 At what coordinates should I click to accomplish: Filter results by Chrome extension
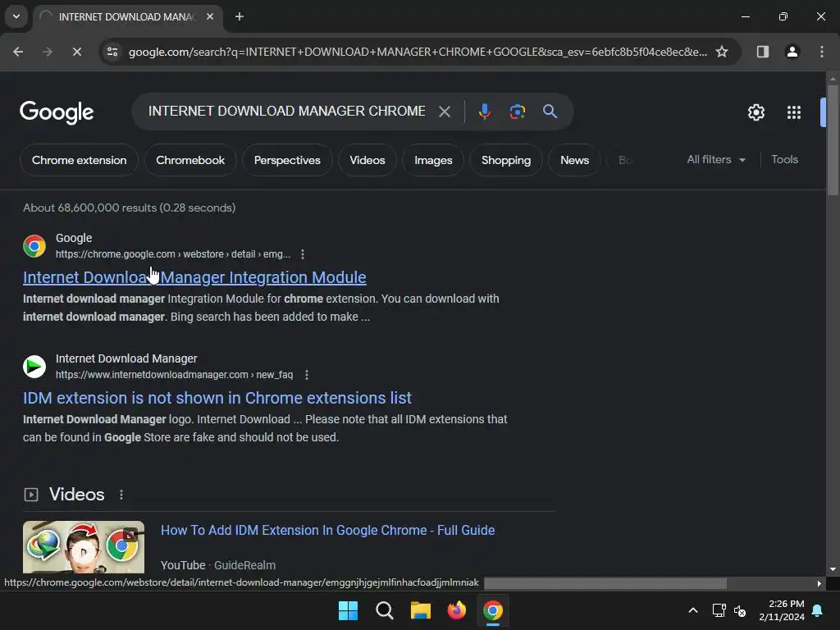[x=80, y=160]
